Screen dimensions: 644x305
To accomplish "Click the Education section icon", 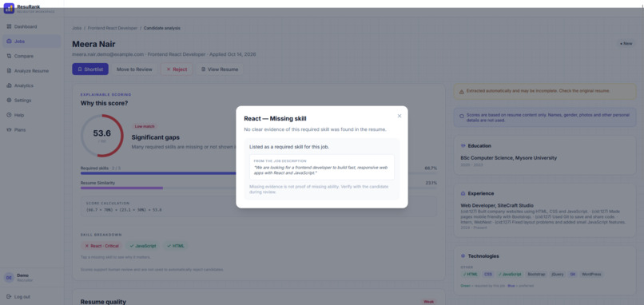I will [x=463, y=146].
